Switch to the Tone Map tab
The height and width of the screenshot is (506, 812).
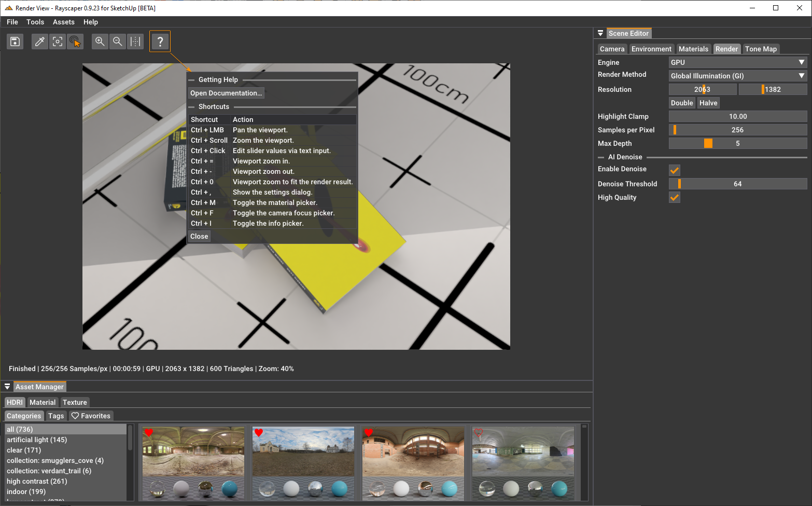(761, 49)
